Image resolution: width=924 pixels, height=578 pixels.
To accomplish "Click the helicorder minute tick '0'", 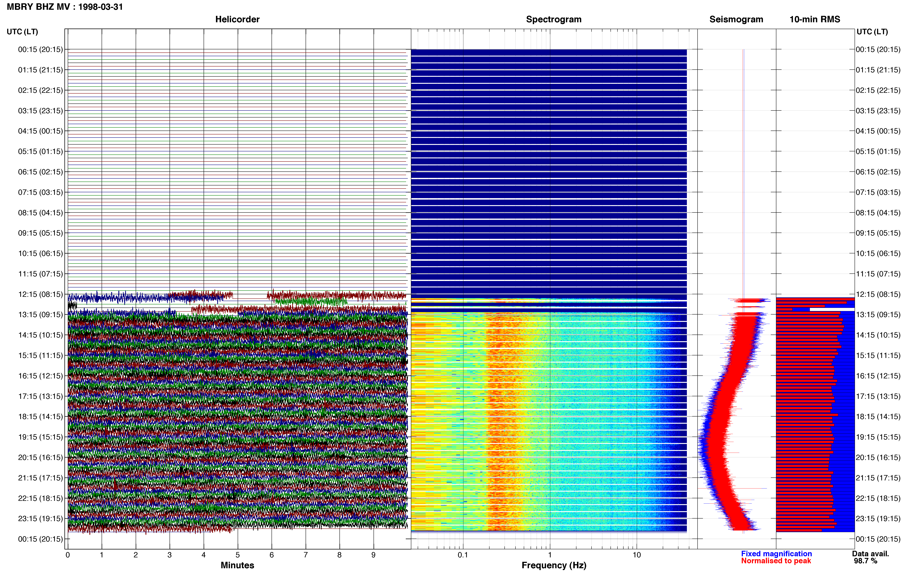I will point(68,555).
